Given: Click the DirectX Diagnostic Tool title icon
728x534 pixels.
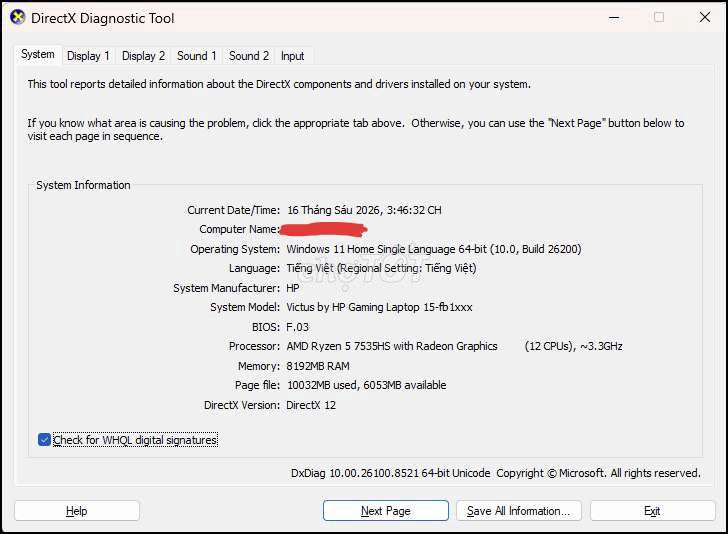Looking at the screenshot, I should click(18, 18).
